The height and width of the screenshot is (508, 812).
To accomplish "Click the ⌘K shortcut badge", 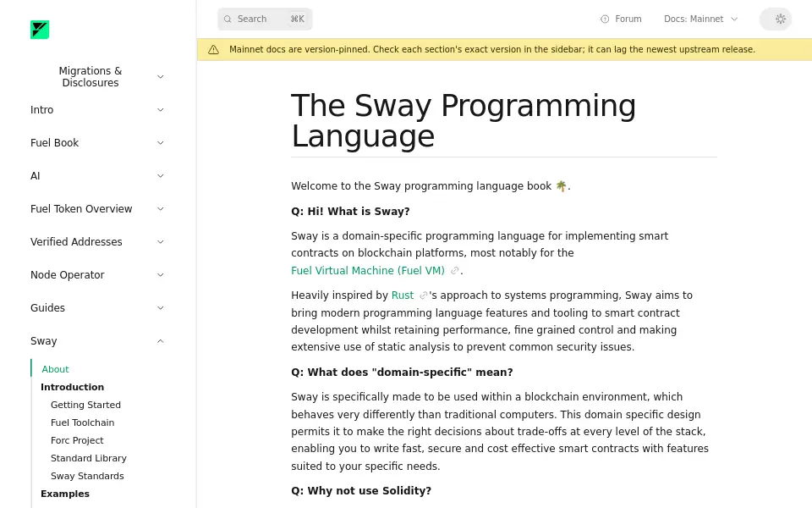I will (x=297, y=19).
